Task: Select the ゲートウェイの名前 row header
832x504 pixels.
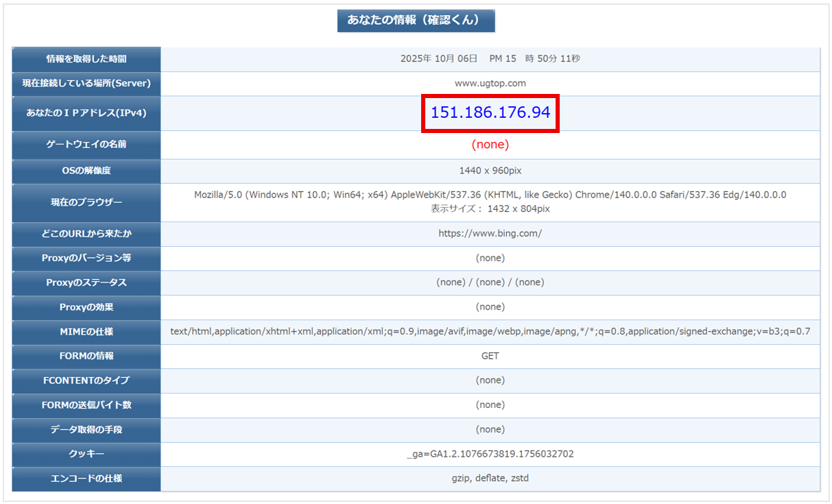Action: (86, 145)
